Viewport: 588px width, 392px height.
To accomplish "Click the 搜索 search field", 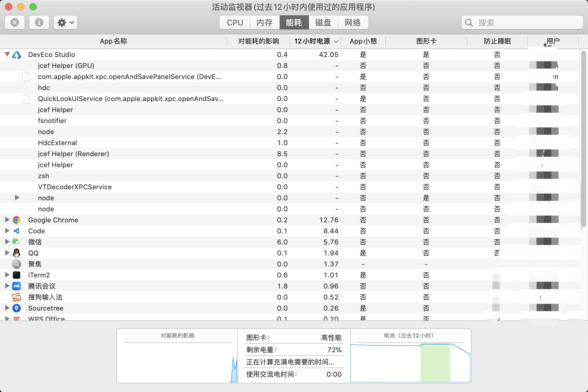I will coord(522,23).
